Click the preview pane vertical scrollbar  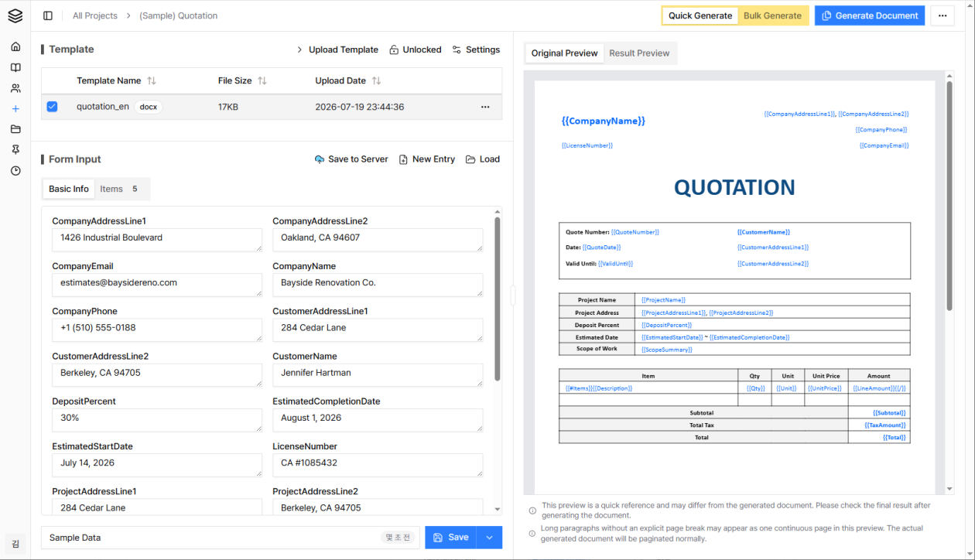pyautogui.click(x=949, y=196)
